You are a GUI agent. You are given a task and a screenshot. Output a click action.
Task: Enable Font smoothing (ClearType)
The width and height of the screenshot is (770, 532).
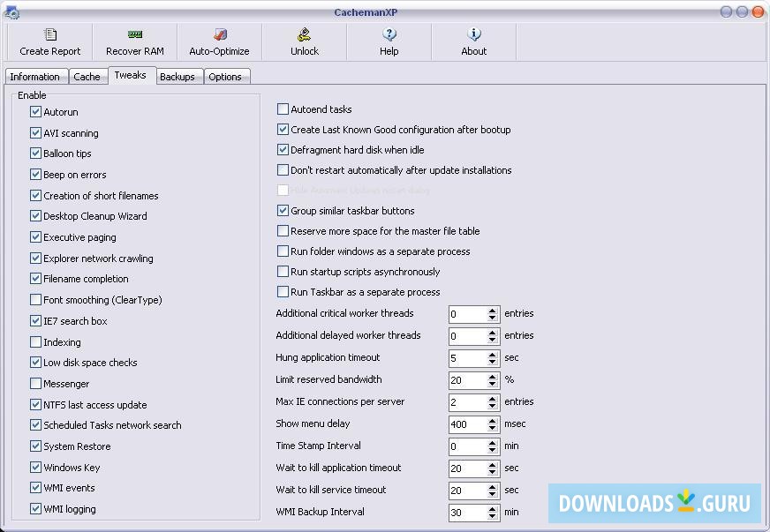(35, 300)
